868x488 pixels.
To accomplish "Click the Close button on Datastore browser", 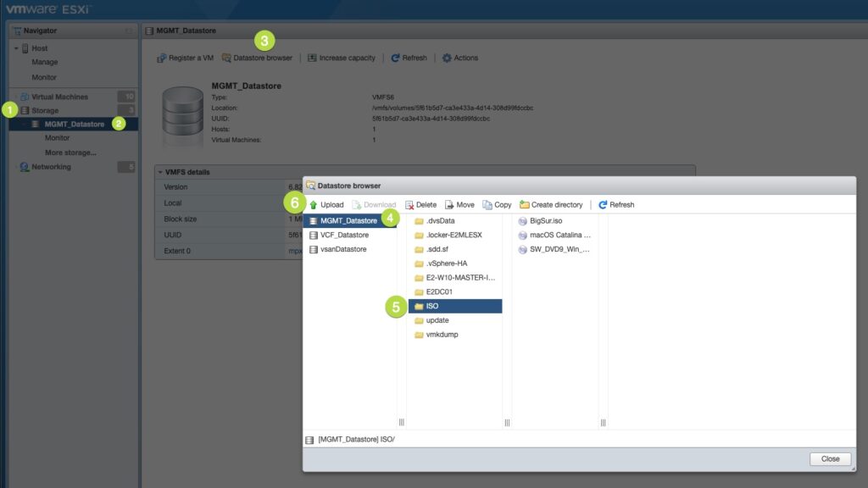I will (829, 458).
